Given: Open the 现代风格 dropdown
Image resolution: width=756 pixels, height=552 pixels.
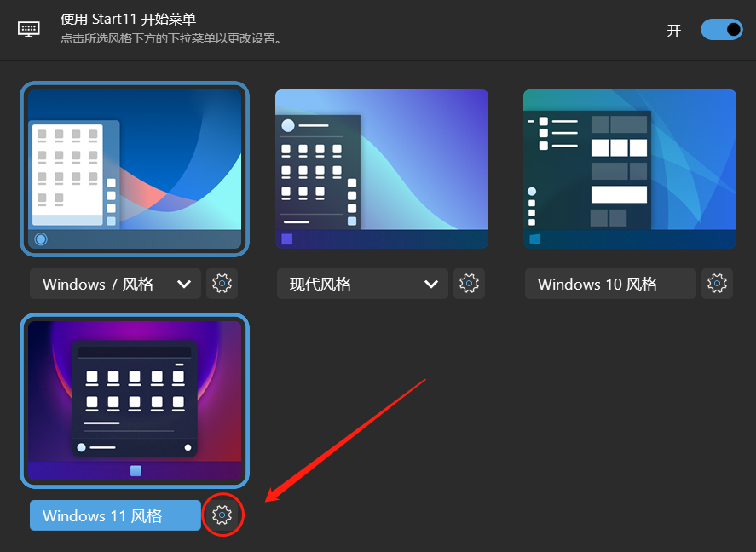Looking at the screenshot, I should pos(362,284).
